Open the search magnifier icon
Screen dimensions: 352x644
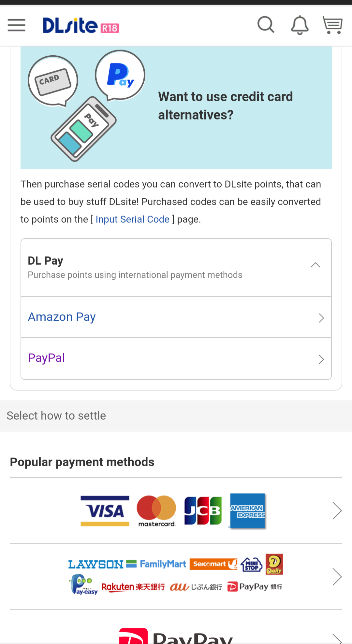(266, 25)
